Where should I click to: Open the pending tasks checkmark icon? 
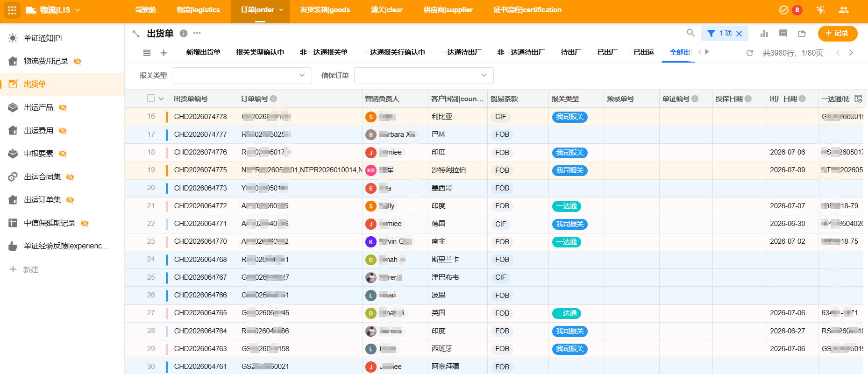[784, 10]
